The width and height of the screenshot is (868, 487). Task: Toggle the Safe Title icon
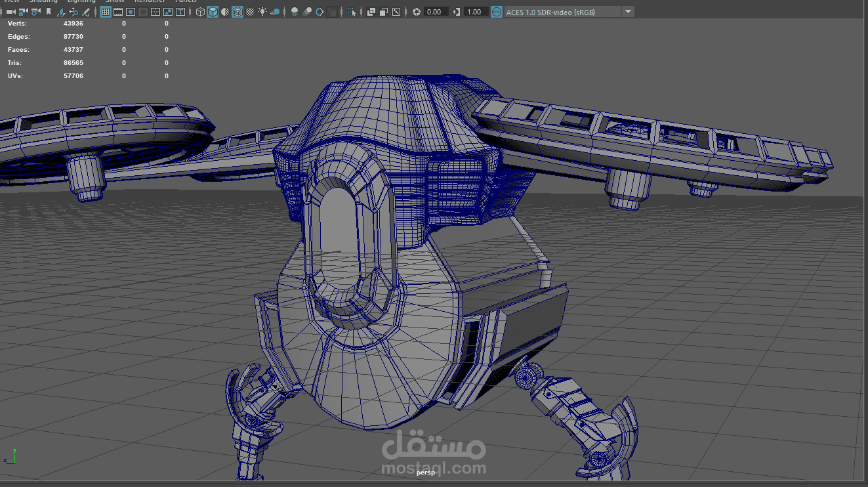tap(180, 12)
